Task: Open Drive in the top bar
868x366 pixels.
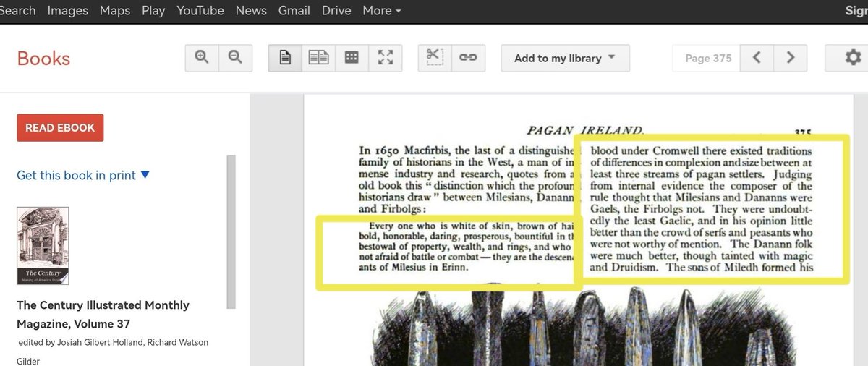Action: pos(336,11)
